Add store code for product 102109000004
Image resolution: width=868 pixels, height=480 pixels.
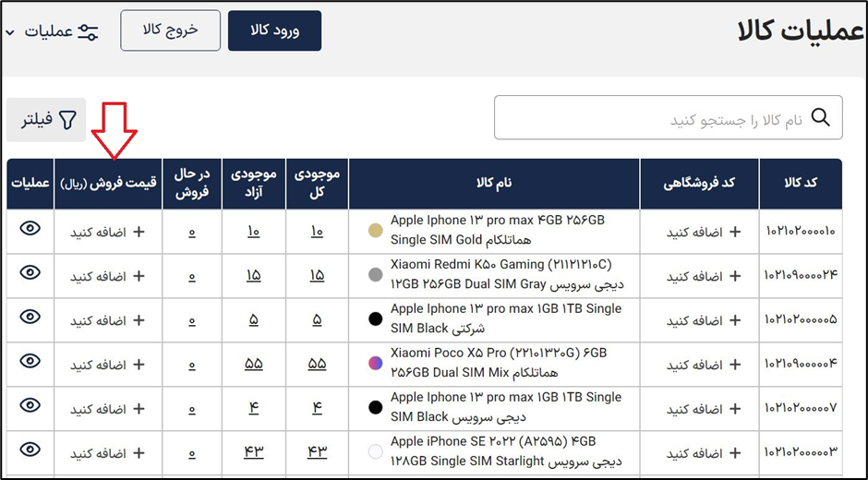click(704, 365)
